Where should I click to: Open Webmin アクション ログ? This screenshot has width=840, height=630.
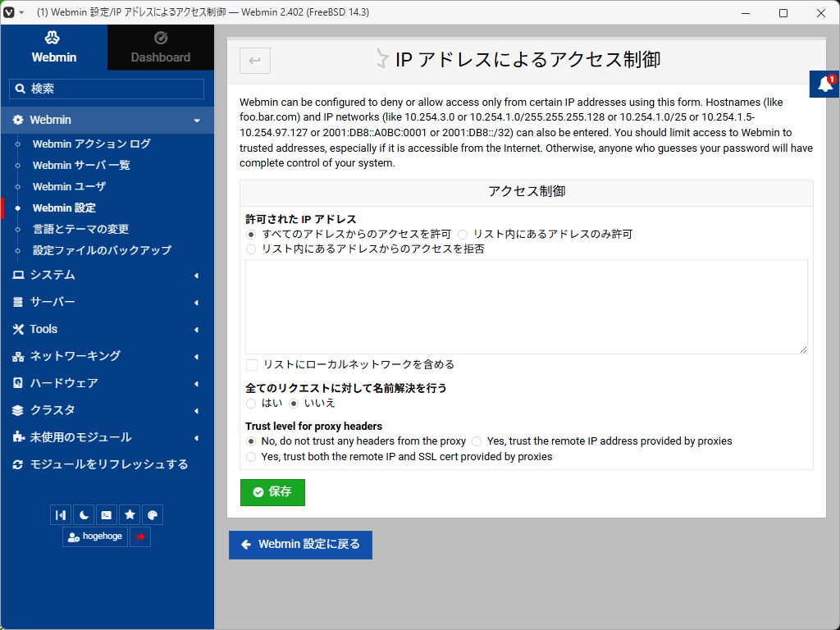tap(92, 144)
